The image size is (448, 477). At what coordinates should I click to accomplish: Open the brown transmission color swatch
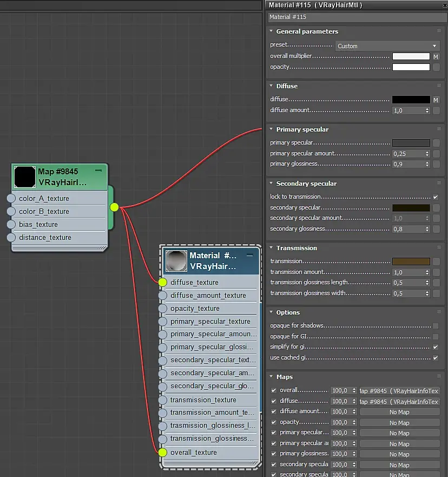coord(411,262)
